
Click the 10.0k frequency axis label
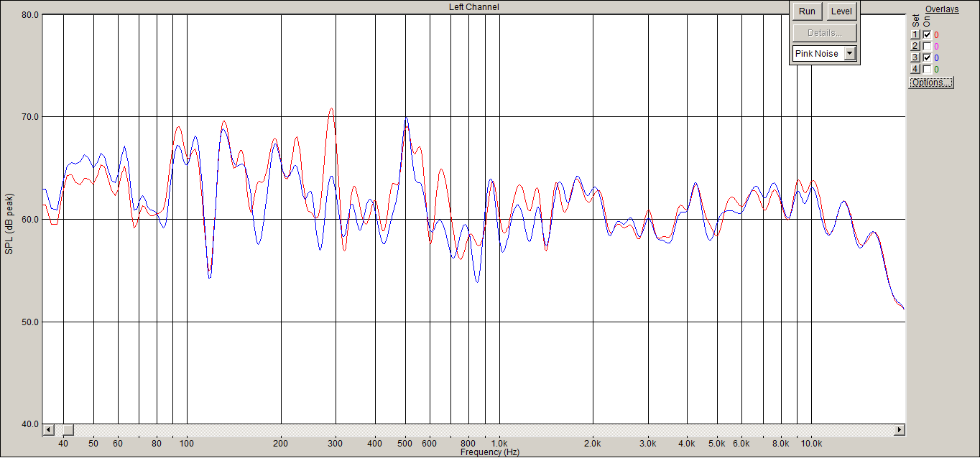coord(812,444)
